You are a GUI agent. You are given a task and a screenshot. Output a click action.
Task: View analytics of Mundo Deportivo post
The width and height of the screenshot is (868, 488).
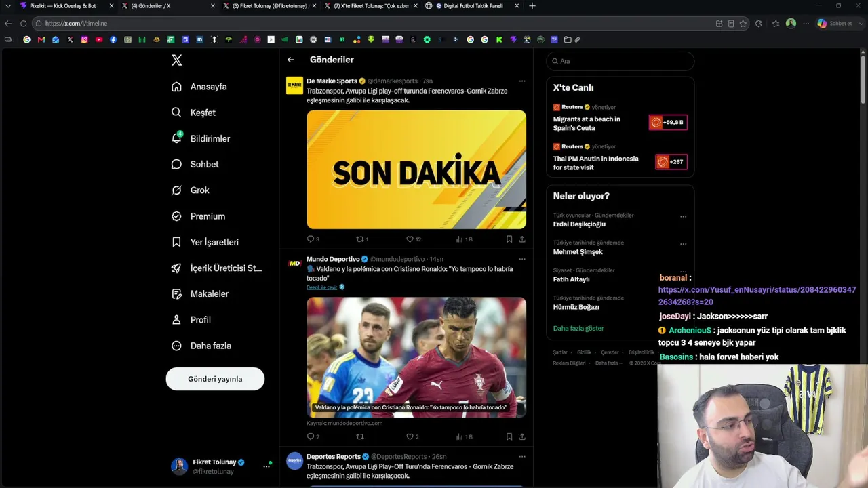click(464, 436)
